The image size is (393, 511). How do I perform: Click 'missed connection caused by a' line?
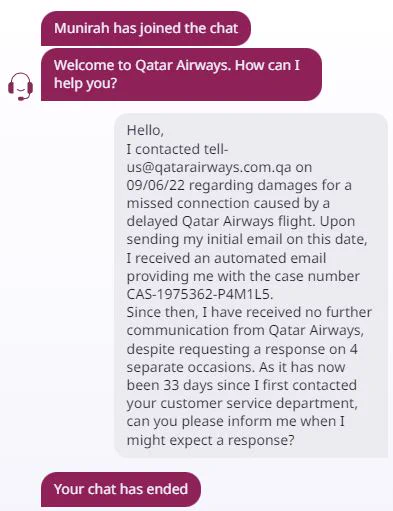[x=228, y=203]
